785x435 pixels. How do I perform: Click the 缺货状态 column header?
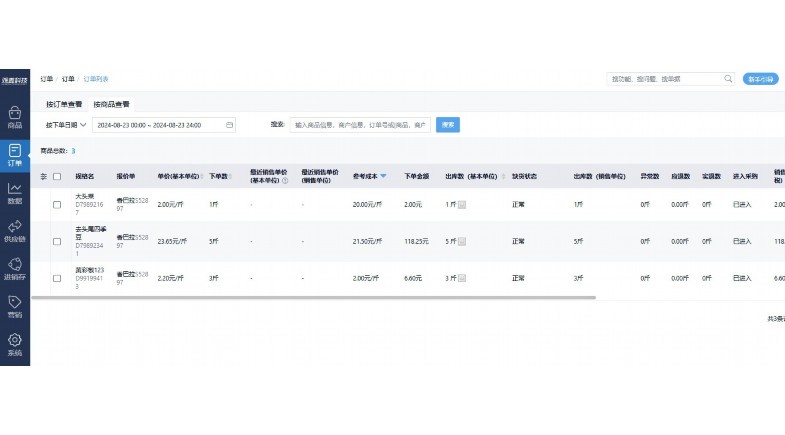524,176
